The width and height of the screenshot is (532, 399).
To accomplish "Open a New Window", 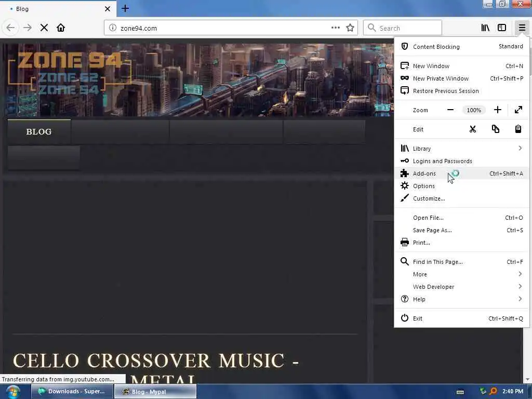I will [x=461, y=66].
